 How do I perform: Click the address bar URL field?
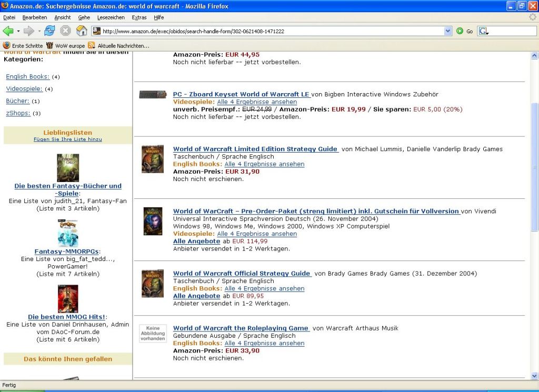point(272,31)
